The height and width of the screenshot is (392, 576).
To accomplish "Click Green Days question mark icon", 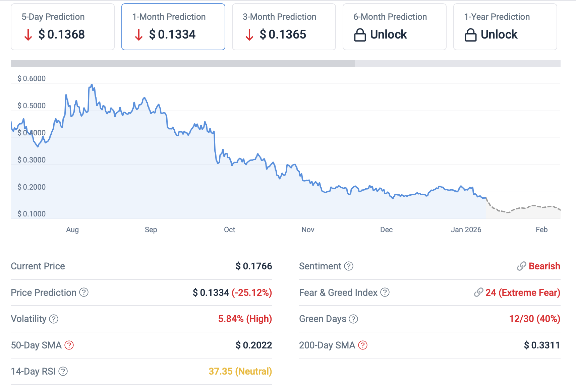I will click(x=353, y=319).
